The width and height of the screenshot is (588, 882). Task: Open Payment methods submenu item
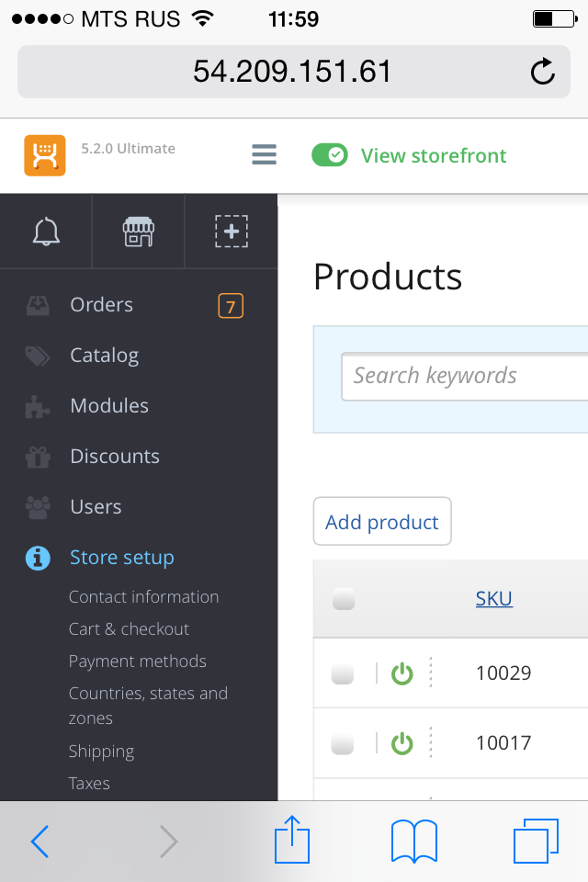(x=137, y=661)
